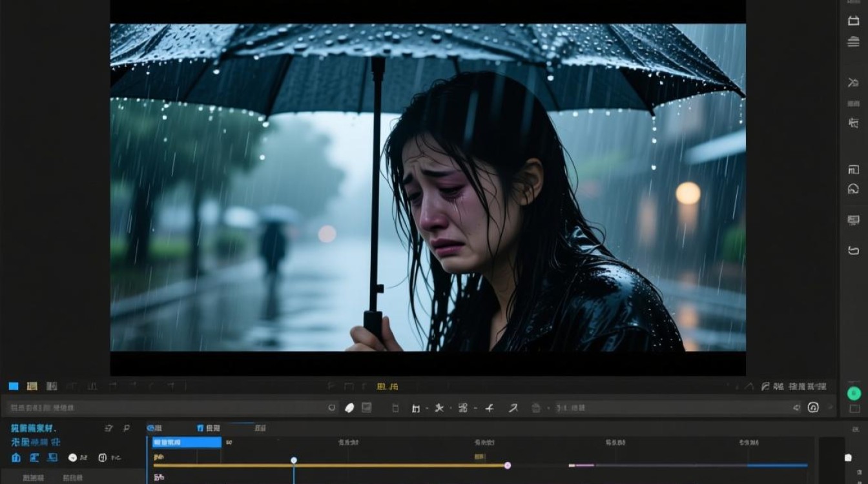
Task: Select the blue square view toggle at far left
Action: pyautogui.click(x=14, y=386)
